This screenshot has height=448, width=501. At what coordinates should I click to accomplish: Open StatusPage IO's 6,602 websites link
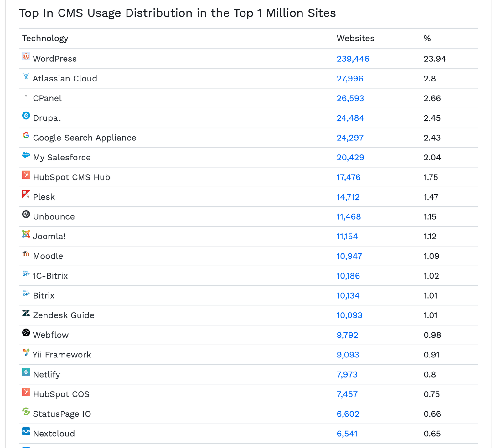point(348,414)
